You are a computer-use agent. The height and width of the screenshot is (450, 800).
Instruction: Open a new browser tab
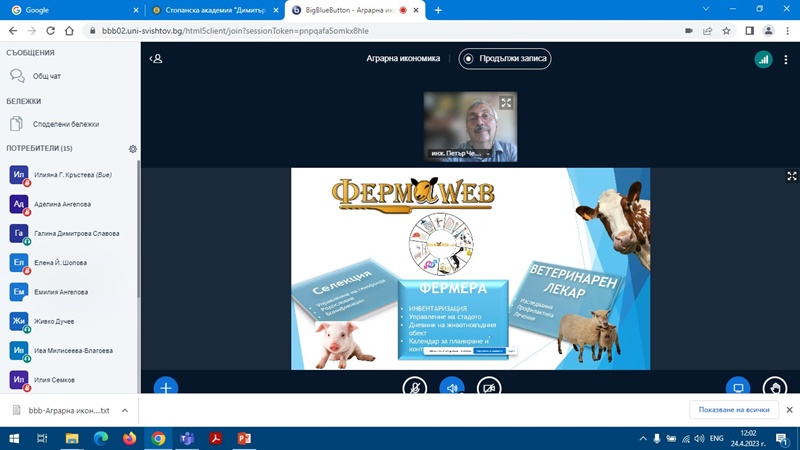pos(438,10)
